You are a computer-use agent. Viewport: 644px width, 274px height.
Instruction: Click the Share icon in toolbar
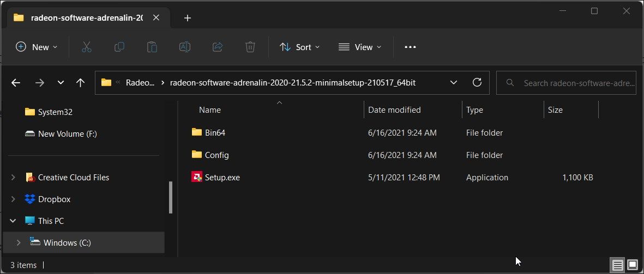pos(217,47)
